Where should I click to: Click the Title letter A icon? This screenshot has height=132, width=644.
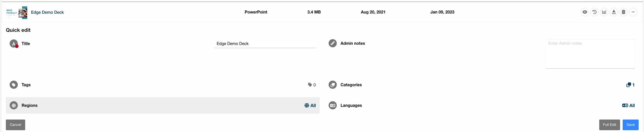click(x=14, y=43)
